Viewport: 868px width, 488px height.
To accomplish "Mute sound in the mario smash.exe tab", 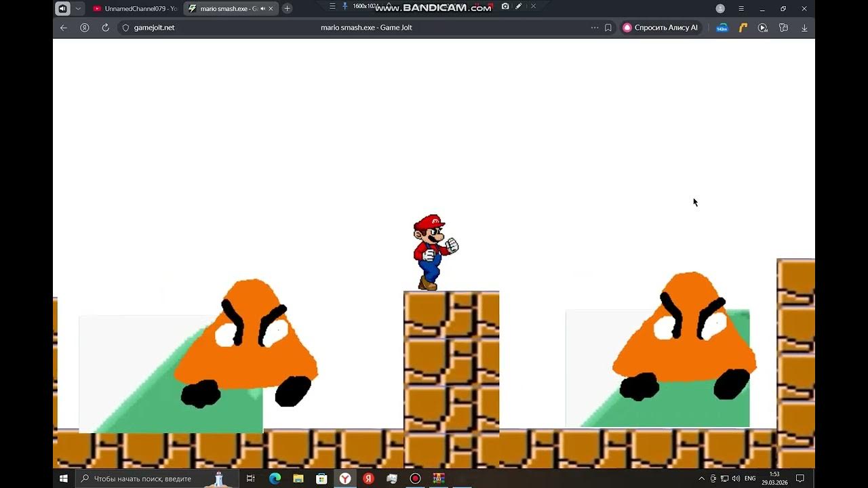I will pyautogui.click(x=262, y=9).
